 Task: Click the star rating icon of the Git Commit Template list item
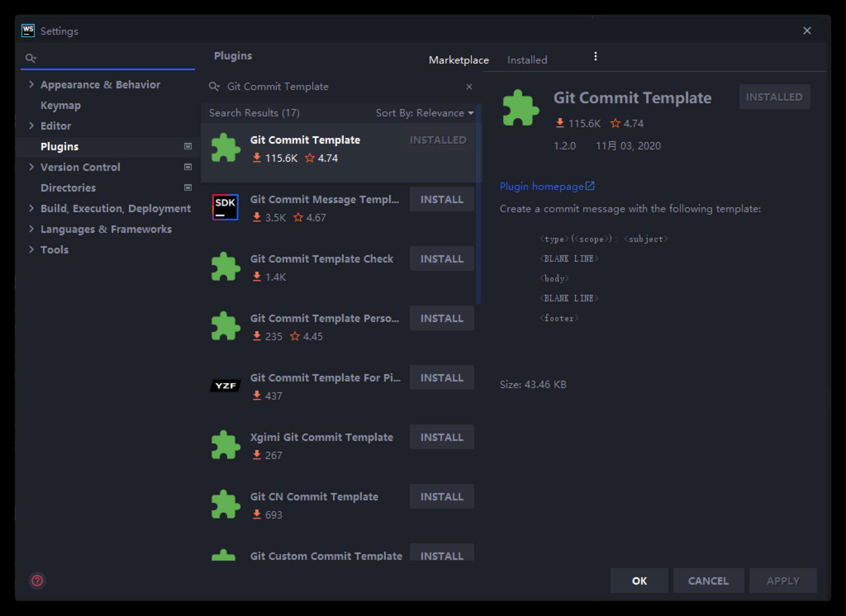[309, 158]
